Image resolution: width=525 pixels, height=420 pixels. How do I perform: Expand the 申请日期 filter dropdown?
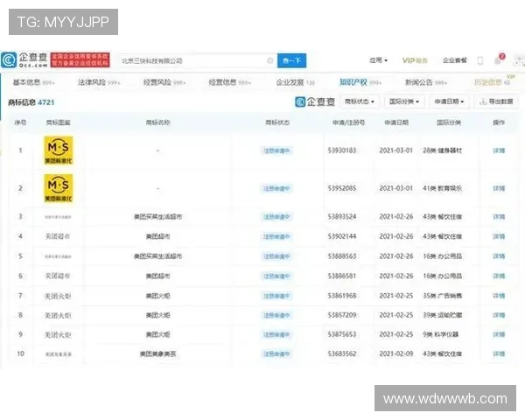pos(449,101)
